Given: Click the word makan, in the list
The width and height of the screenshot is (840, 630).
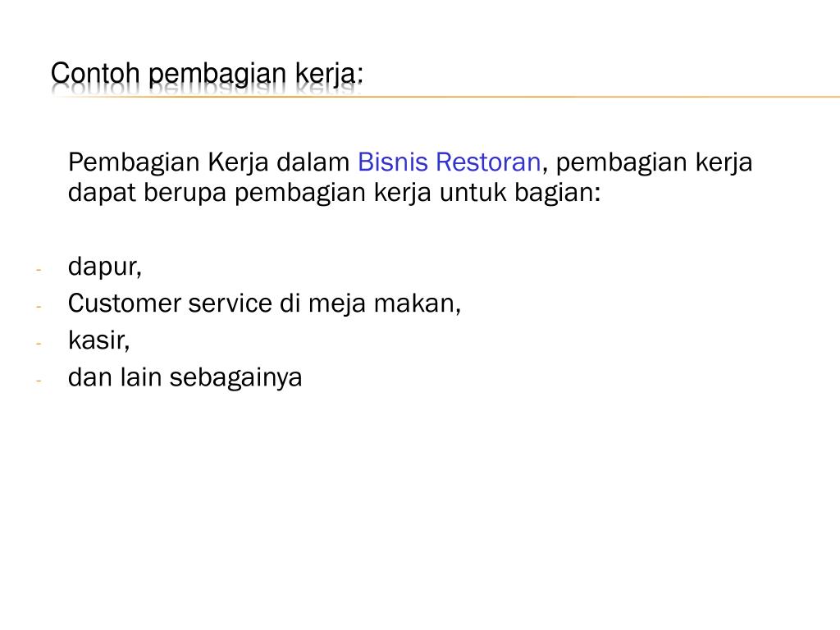Looking at the screenshot, I should (x=418, y=304).
